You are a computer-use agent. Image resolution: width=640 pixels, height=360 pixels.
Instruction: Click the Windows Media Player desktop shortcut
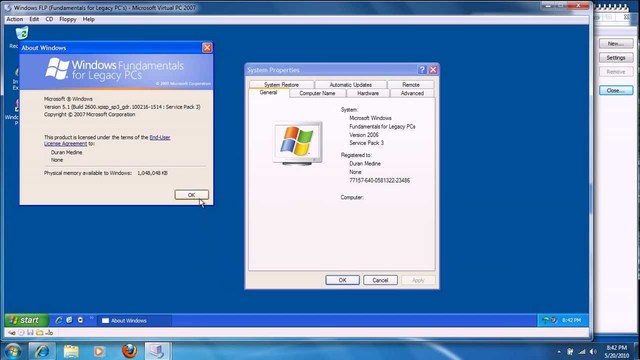tap(13, 111)
